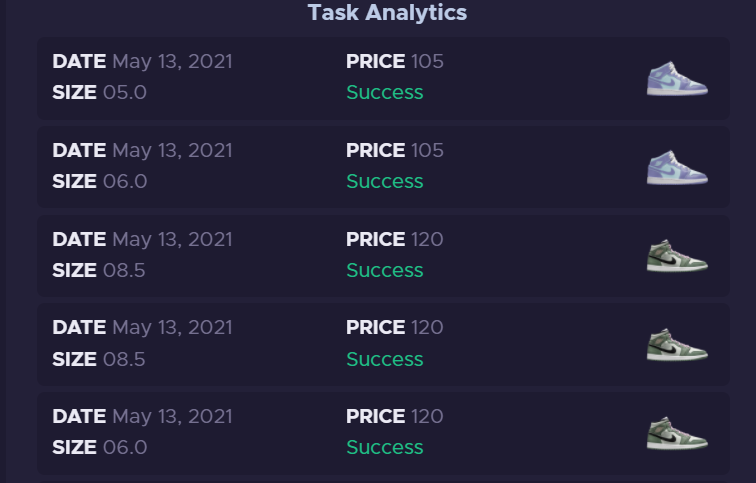Viewport: 756px width, 483px height.
Task: Click the purple sneaker icon for size 05.0
Action: coord(677,79)
